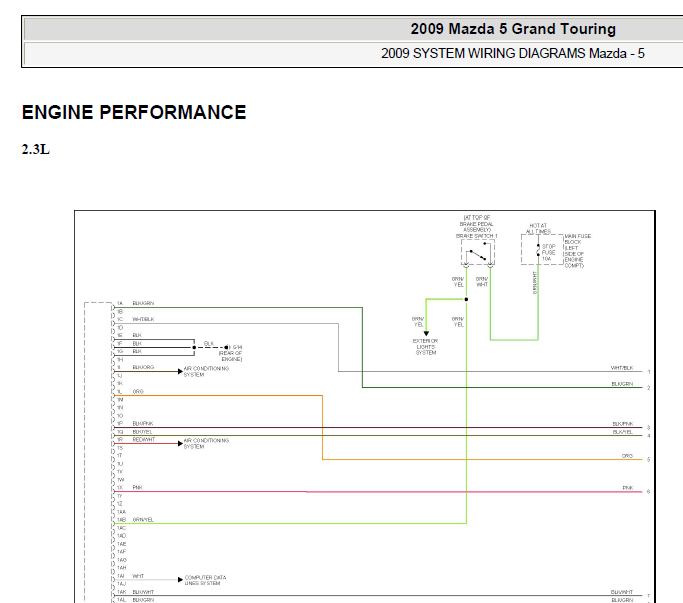Click 'BLK/ORG' wire label at pin 1I
Image resolution: width=683 pixels, height=603 pixels.
pyautogui.click(x=143, y=367)
